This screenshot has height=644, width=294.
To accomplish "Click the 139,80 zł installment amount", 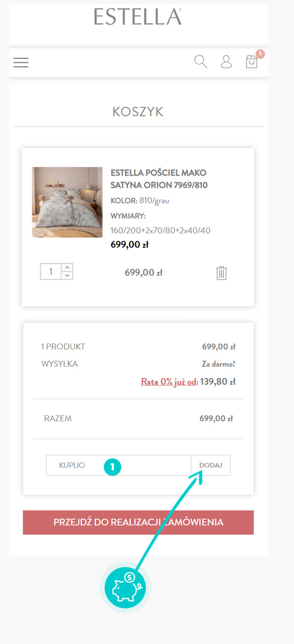I will (x=218, y=382).
